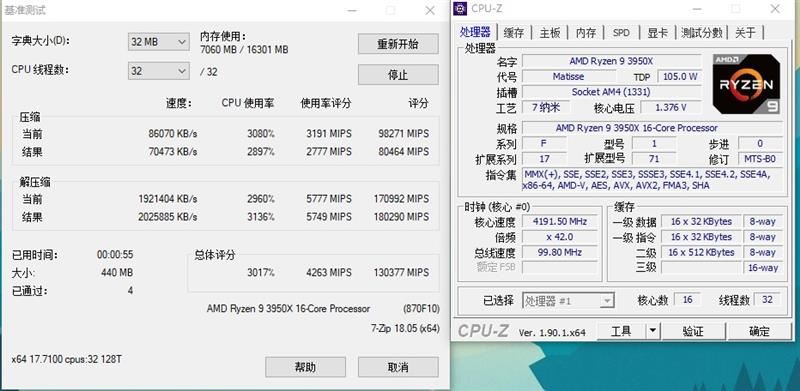Click the 帮助 button
This screenshot has height=391, width=800.
[x=305, y=367]
